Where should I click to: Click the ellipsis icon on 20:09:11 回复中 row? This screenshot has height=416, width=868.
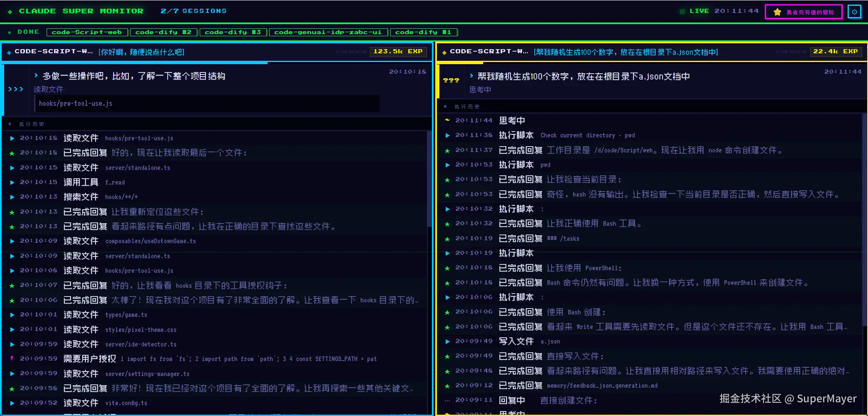point(447,401)
